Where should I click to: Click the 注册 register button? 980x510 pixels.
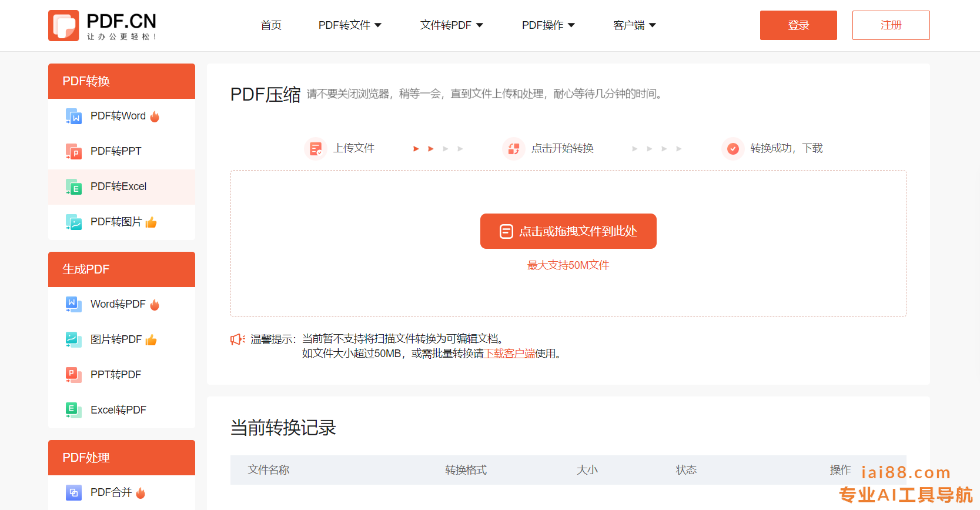coord(891,25)
